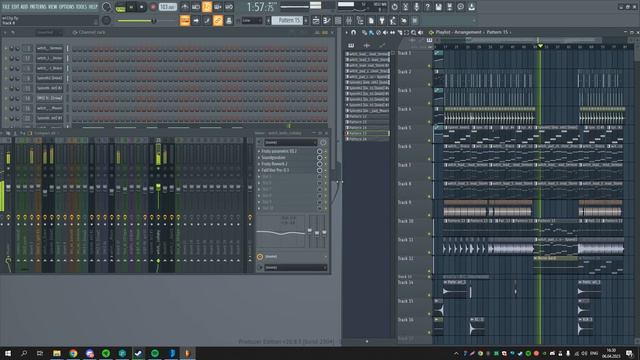Select the paint brush tool in Playlist

click(371, 33)
